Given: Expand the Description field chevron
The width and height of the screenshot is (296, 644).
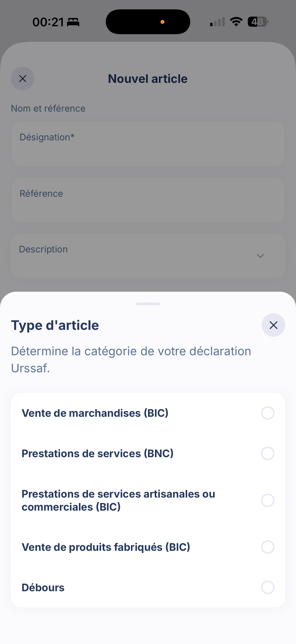Looking at the screenshot, I should pos(260,256).
